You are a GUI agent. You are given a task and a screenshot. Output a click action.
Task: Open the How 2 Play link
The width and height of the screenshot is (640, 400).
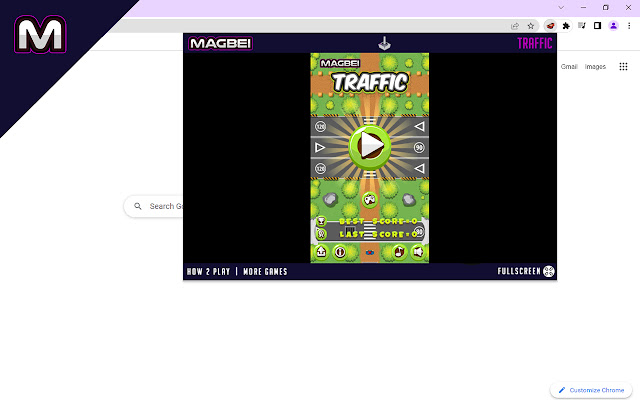tap(209, 271)
